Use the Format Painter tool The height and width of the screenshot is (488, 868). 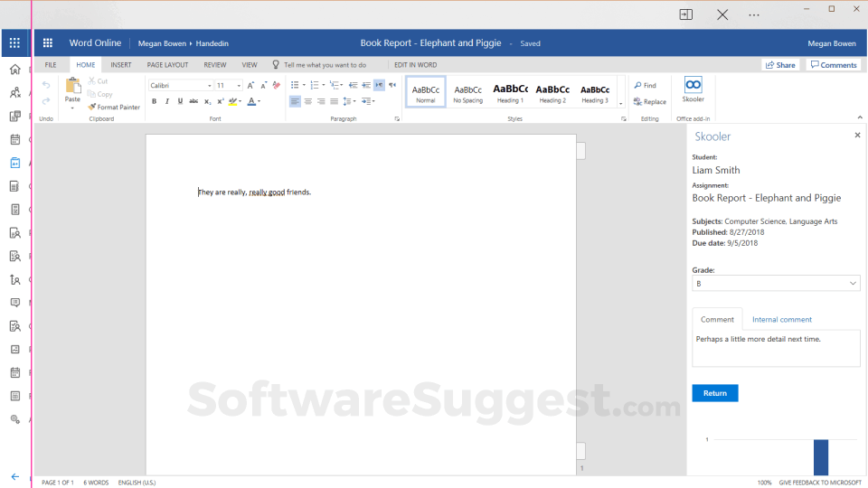(x=114, y=108)
